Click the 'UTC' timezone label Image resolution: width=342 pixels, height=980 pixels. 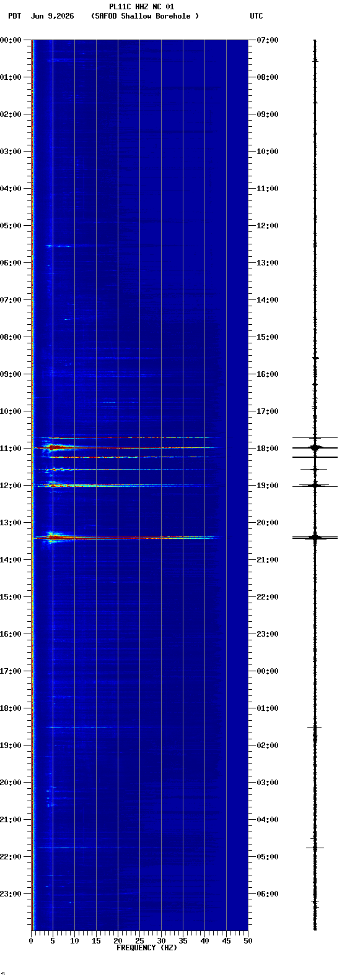coord(256,16)
